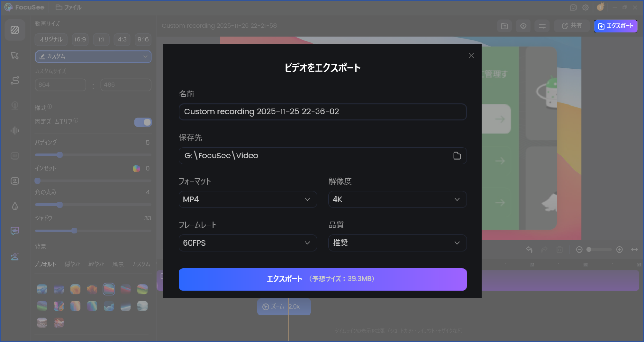
Task: Expand the フレームレート 60FPS dropdown
Action: [248, 243]
